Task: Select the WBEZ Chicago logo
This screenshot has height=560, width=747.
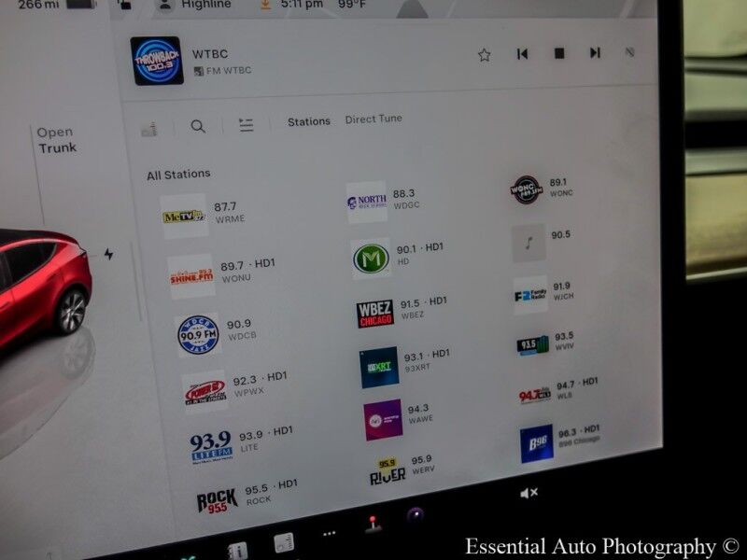Action: [375, 314]
